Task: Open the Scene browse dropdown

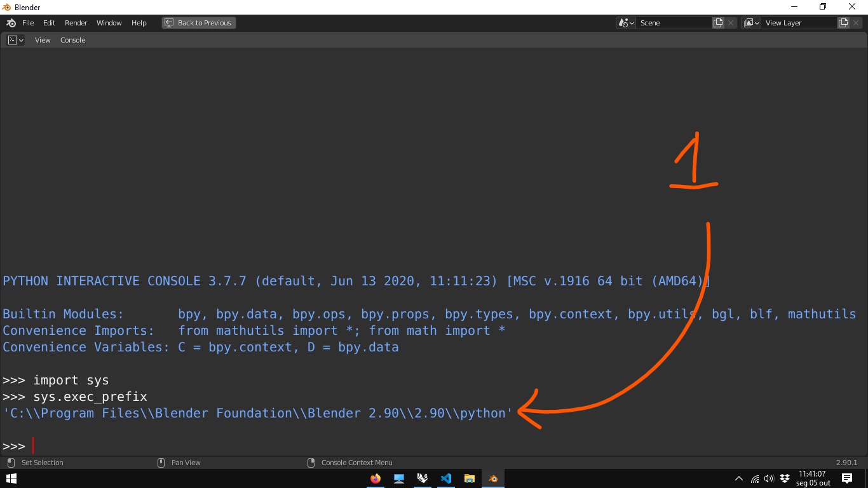Action: (x=626, y=23)
